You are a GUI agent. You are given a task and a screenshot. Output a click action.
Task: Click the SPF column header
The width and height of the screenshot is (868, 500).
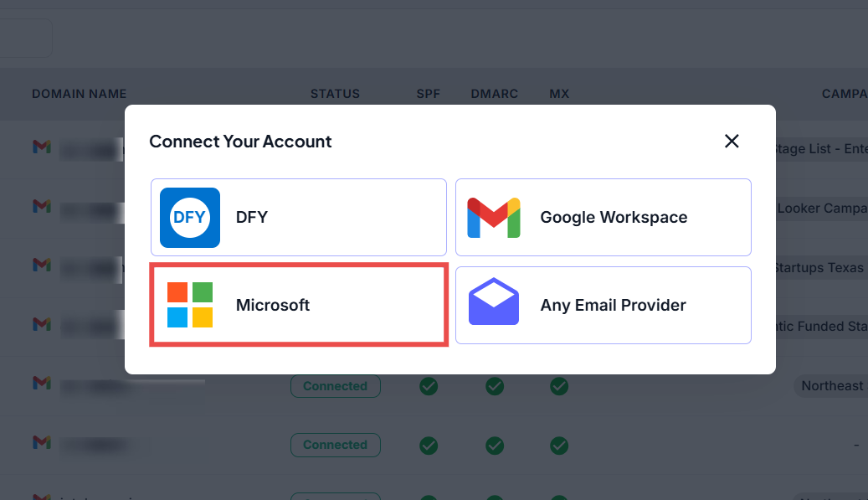[429, 94]
